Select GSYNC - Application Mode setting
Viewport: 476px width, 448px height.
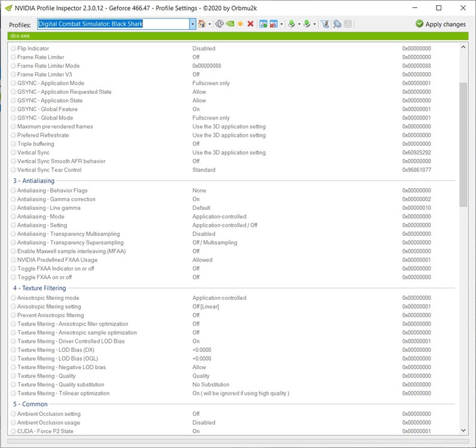233,83
